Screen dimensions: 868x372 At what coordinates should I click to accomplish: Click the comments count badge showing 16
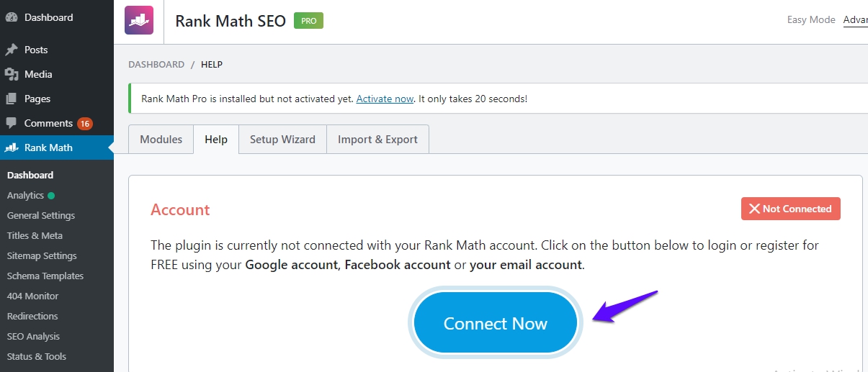(85, 124)
